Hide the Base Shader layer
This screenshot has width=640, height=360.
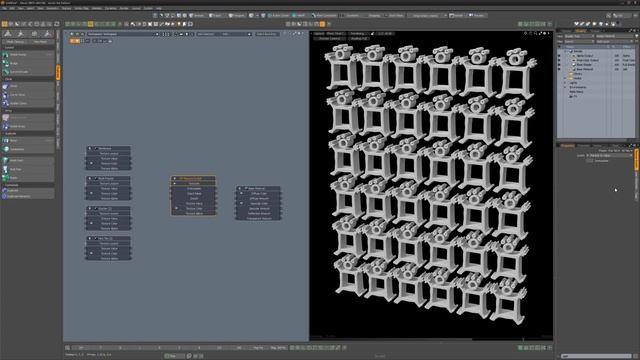559,64
